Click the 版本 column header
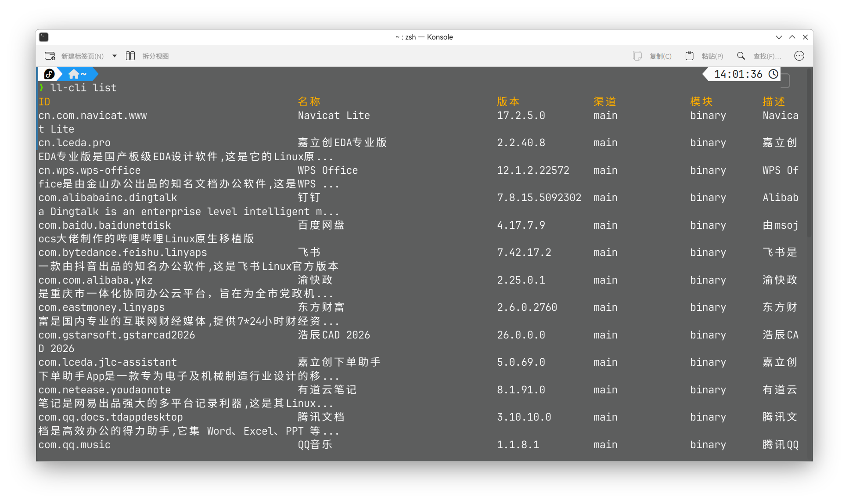The width and height of the screenshot is (849, 504). coord(508,102)
